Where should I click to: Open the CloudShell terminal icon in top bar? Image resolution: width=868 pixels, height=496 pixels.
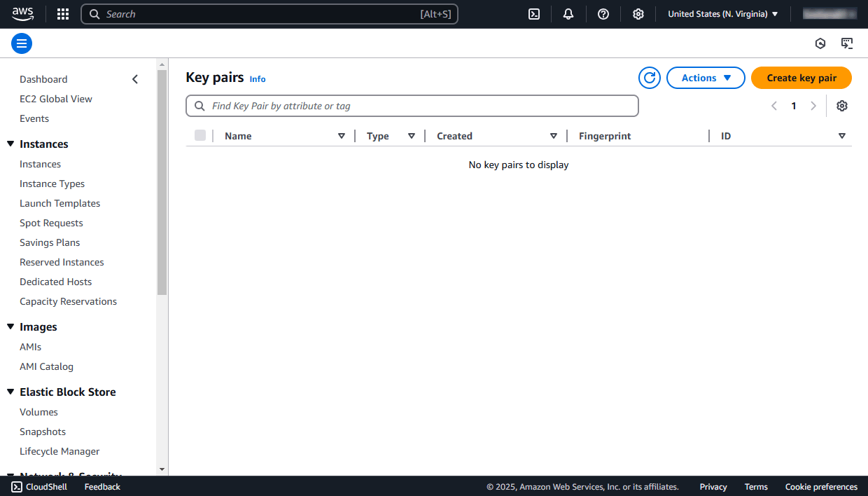(534, 14)
